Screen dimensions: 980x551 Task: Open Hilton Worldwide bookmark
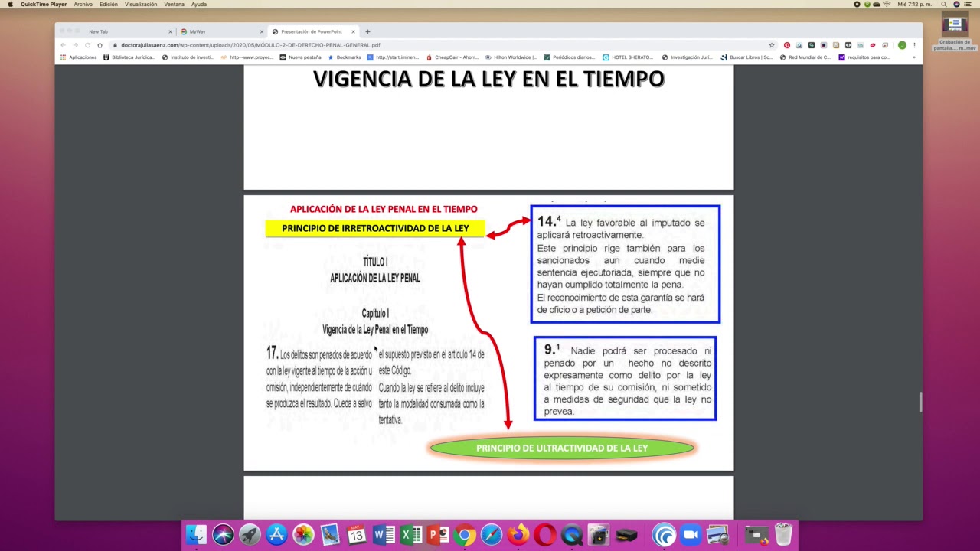pos(511,57)
